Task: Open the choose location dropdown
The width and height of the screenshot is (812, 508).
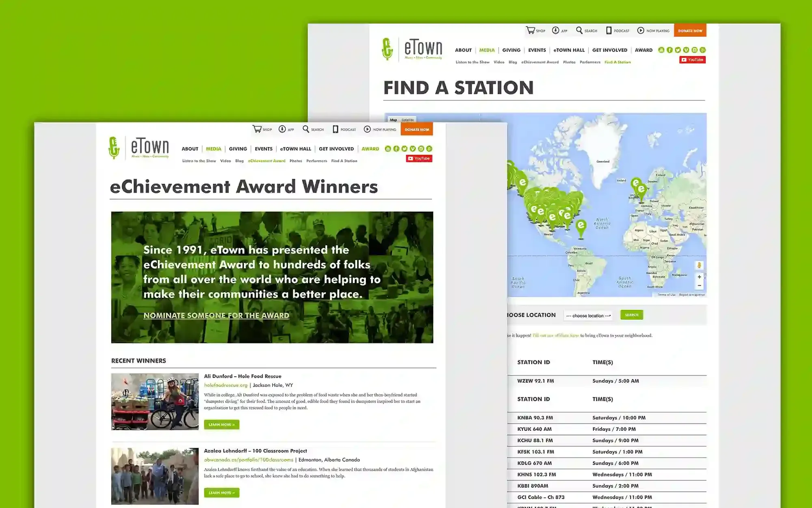Action: (588, 315)
